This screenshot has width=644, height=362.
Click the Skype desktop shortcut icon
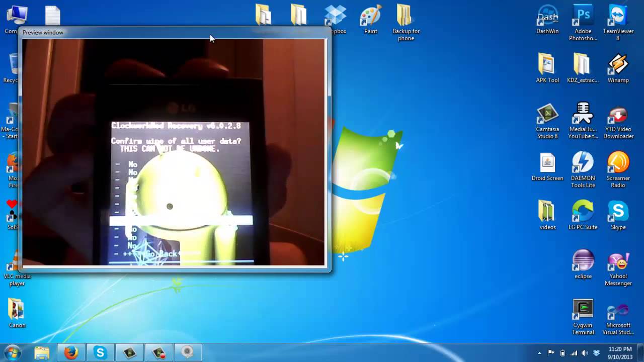618,215
